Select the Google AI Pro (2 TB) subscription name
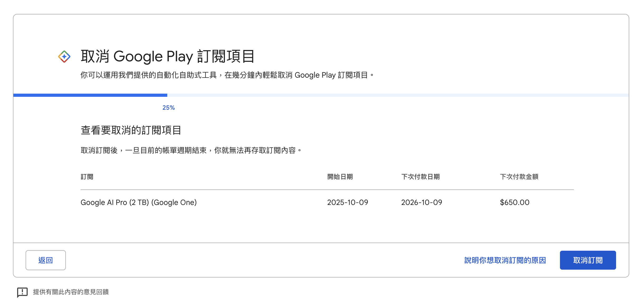 point(139,202)
